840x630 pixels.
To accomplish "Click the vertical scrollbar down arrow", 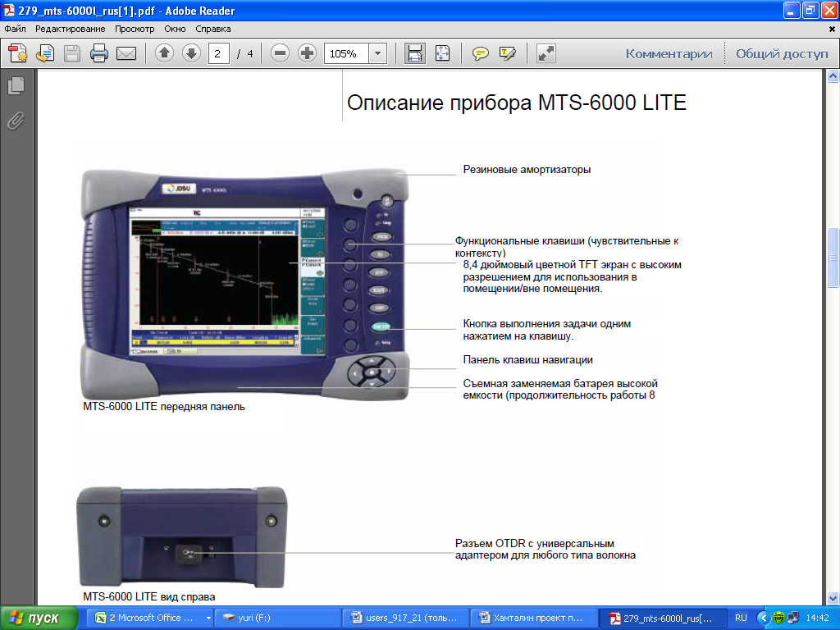I will [833, 598].
